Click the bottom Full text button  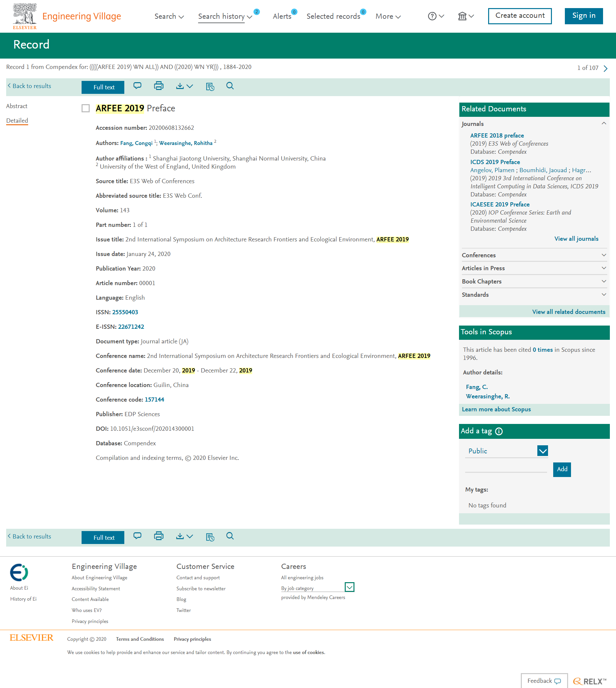point(103,538)
